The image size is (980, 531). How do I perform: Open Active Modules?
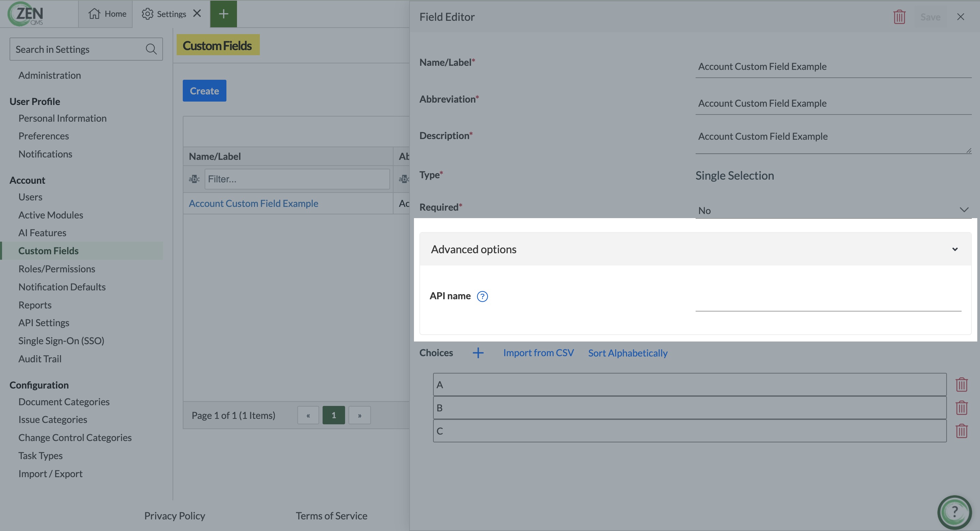coord(50,214)
